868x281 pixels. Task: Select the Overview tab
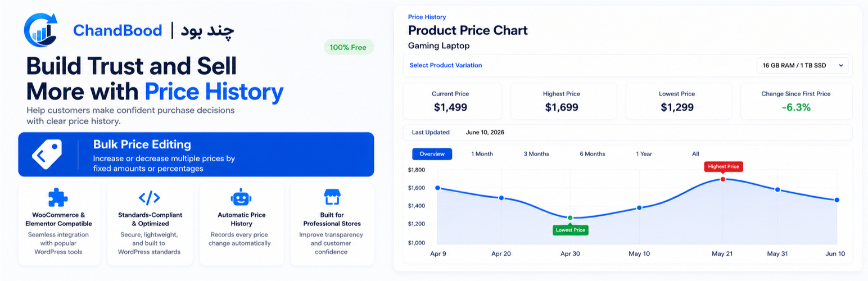[x=432, y=154]
